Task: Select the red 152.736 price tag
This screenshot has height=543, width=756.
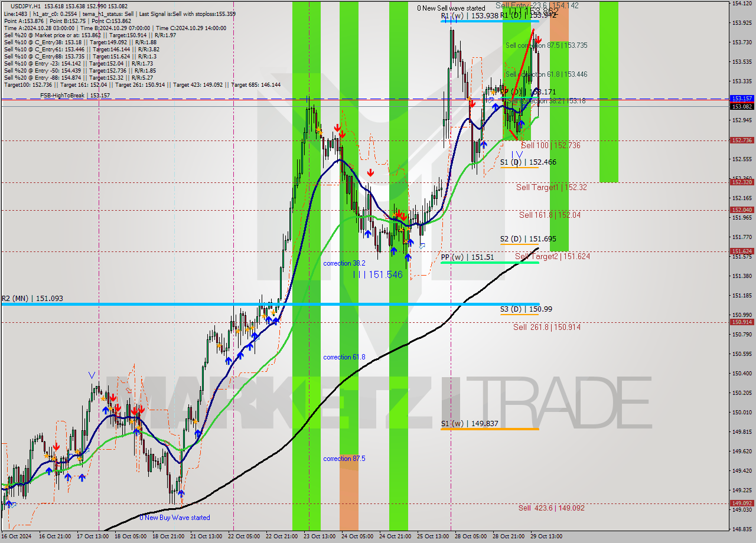Action: tap(742, 140)
